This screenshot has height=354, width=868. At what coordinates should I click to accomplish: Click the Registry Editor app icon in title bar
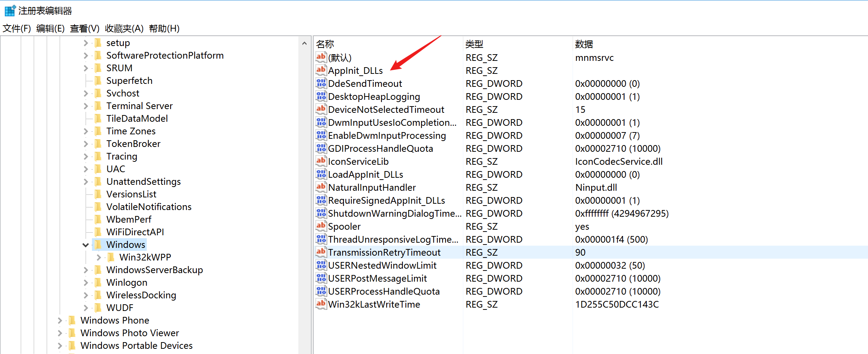[10, 11]
